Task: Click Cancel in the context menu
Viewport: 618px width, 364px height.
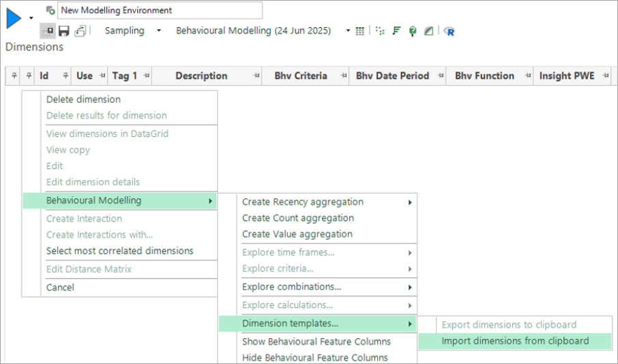Action: tap(60, 288)
